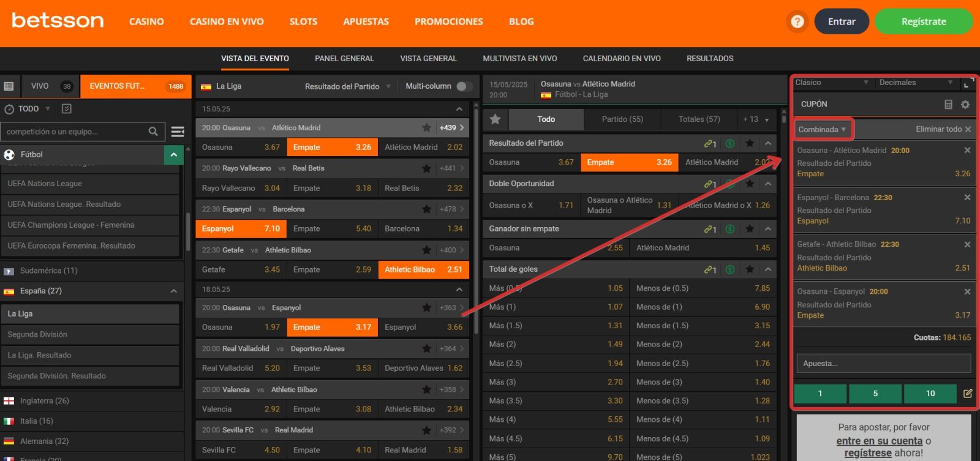Select the Totales (57) market tab

tap(699, 119)
